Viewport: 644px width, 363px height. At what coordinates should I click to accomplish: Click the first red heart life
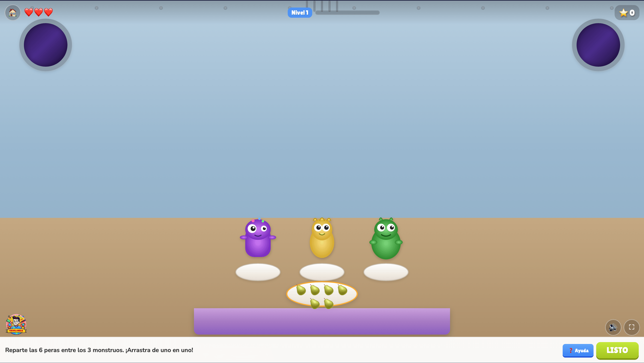(x=29, y=12)
